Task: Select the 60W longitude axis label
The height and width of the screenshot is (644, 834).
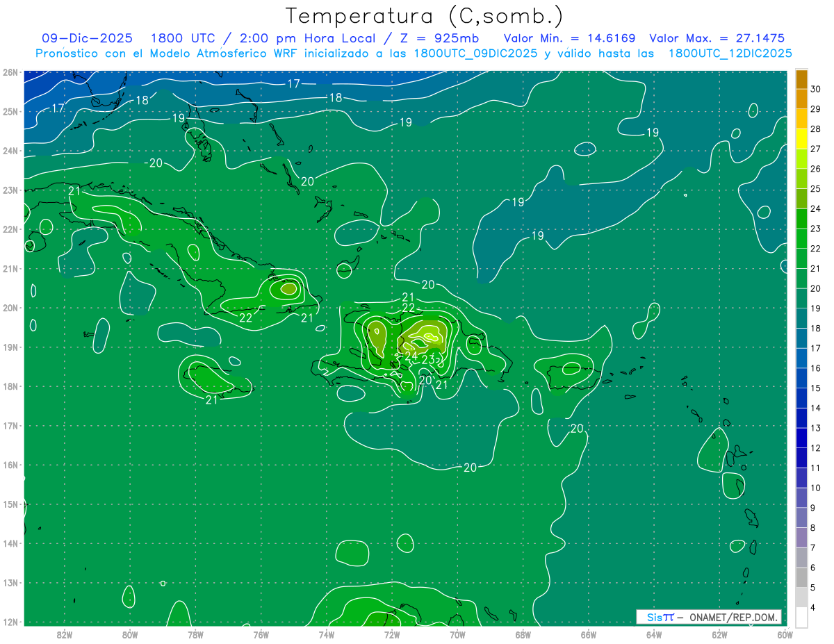Action: (785, 633)
